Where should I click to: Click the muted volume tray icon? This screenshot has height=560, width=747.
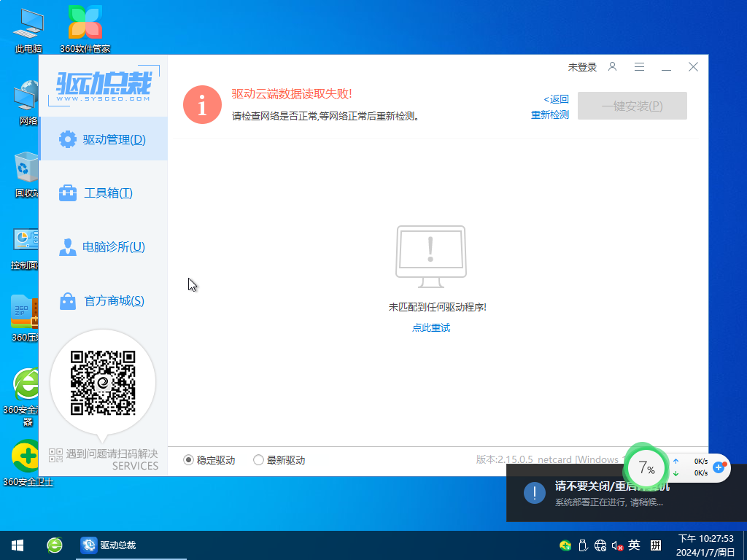point(617,545)
